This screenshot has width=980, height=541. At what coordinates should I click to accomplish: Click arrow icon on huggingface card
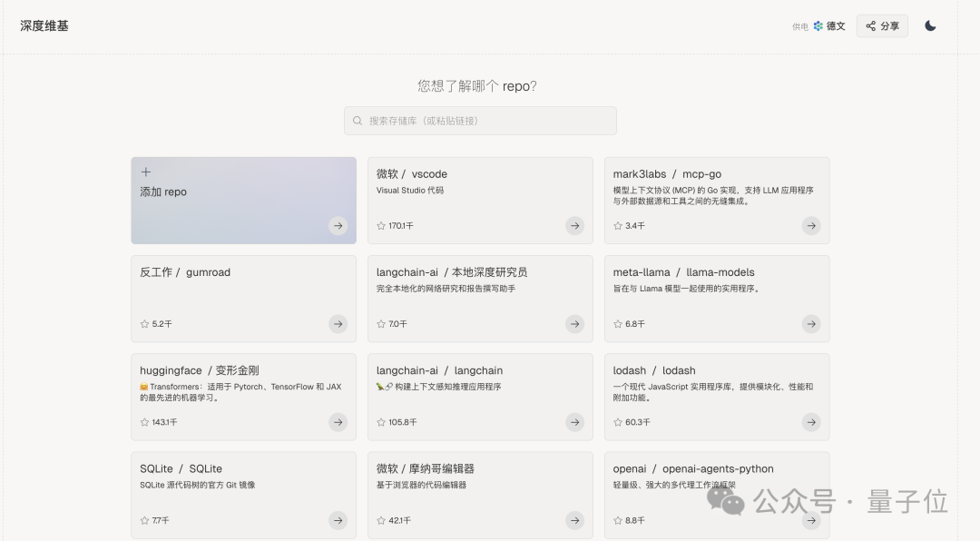pos(338,422)
